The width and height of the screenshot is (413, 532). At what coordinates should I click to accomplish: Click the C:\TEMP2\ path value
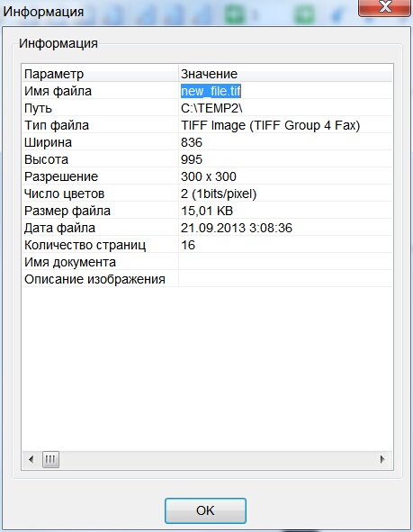211,108
